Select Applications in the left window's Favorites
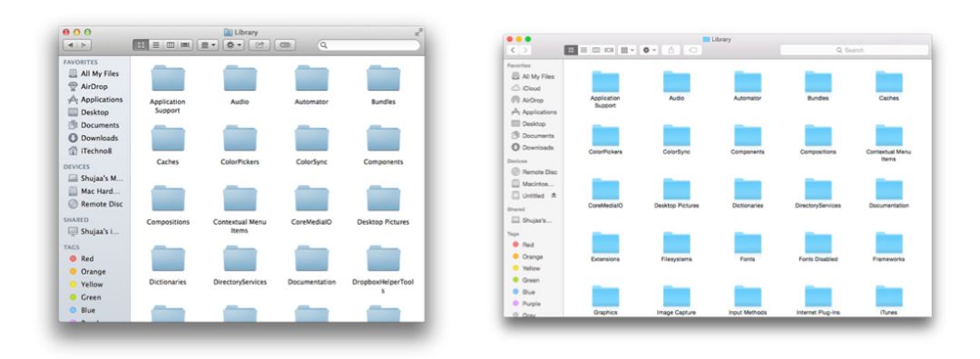Image resolution: width=980 pixels, height=359 pixels. point(95,100)
